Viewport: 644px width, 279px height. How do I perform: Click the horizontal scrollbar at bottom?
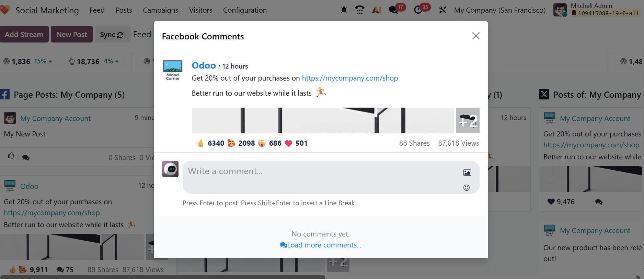(x=163, y=277)
